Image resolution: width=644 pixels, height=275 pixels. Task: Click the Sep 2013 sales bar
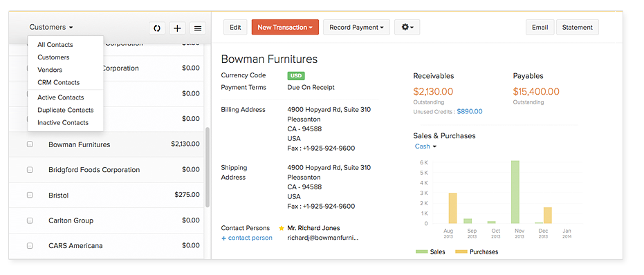[468, 221]
